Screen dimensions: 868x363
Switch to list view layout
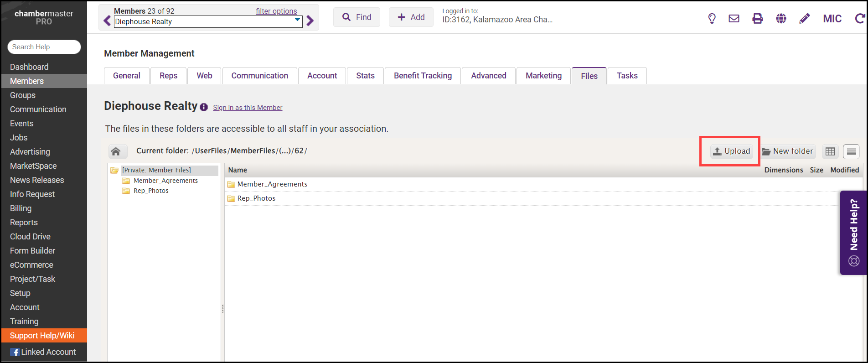click(851, 151)
